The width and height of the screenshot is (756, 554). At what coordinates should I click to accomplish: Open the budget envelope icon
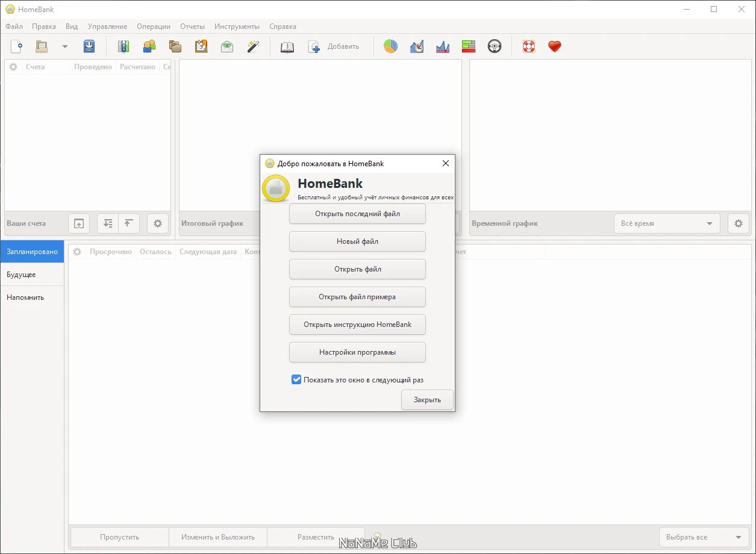point(227,46)
